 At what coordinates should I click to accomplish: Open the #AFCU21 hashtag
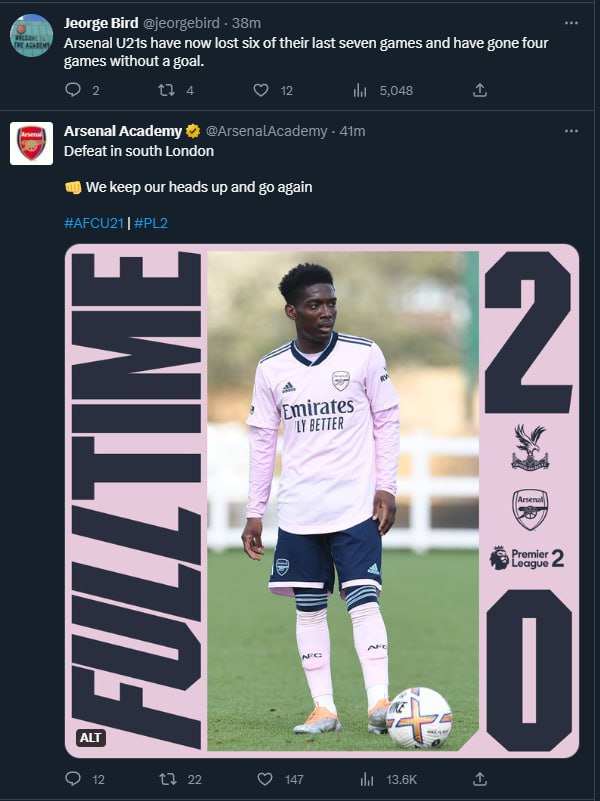[95, 223]
